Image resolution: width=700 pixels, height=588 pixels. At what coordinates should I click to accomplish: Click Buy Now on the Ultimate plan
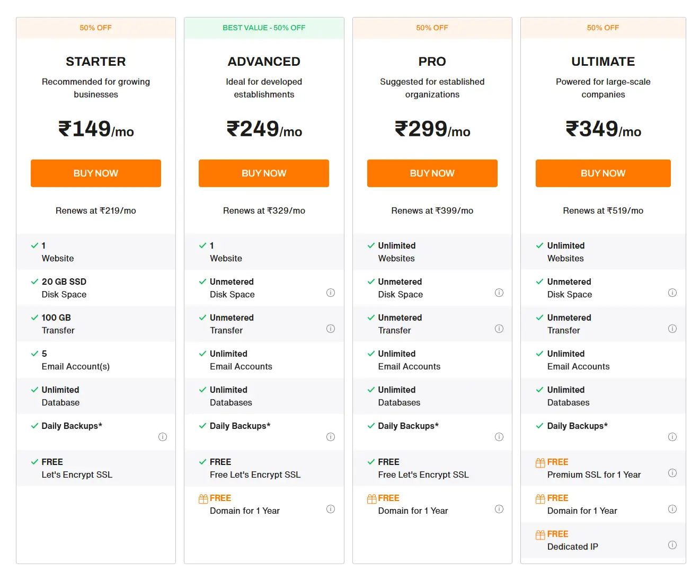(603, 173)
